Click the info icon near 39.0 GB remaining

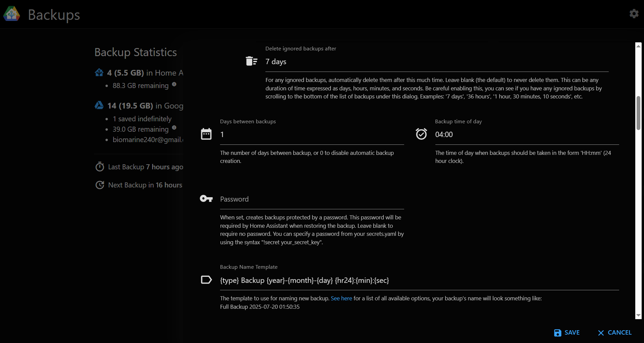point(174,128)
